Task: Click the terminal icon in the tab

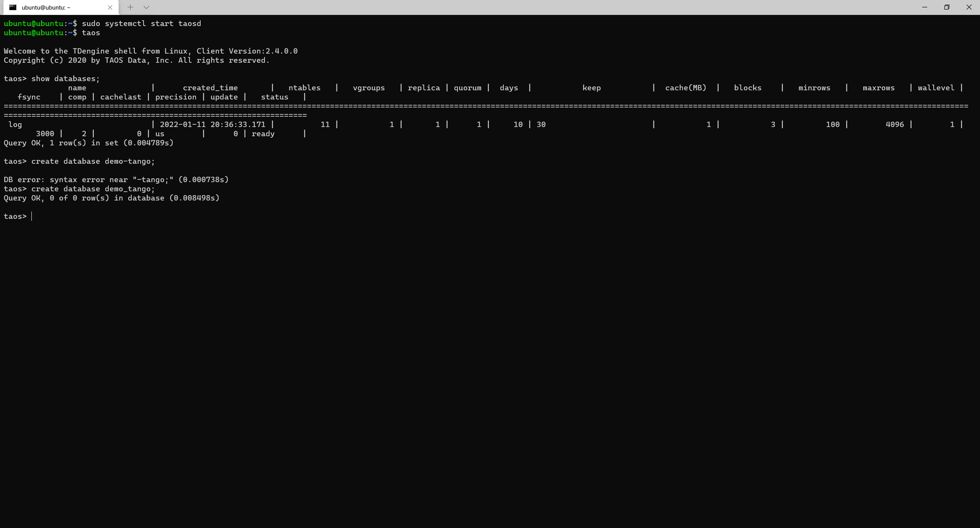Action: click(x=13, y=7)
